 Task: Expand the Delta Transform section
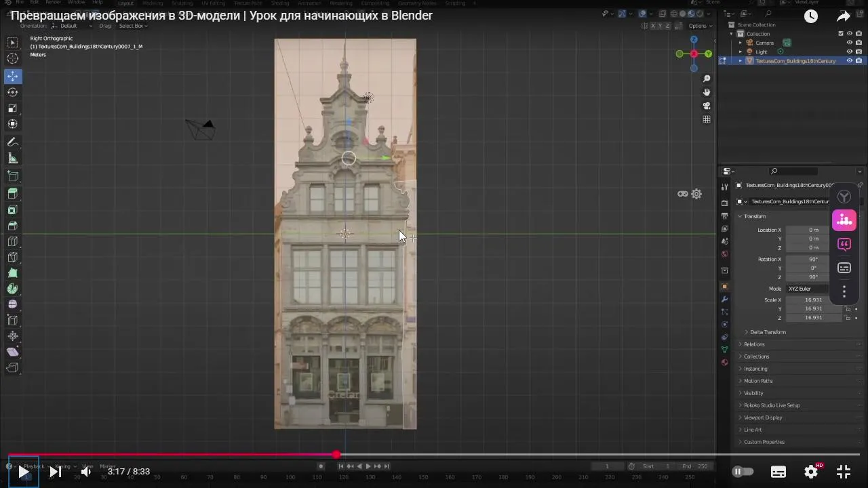click(x=768, y=332)
